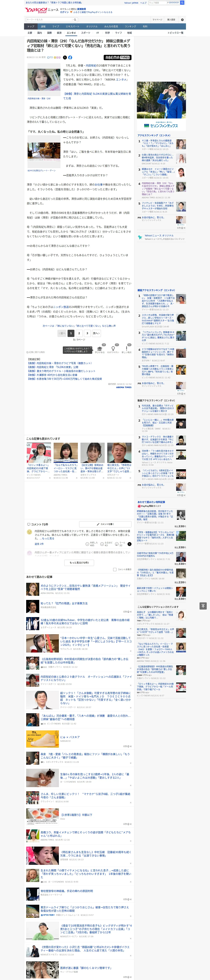Share article on X icon under headline

[x=65, y=57]
